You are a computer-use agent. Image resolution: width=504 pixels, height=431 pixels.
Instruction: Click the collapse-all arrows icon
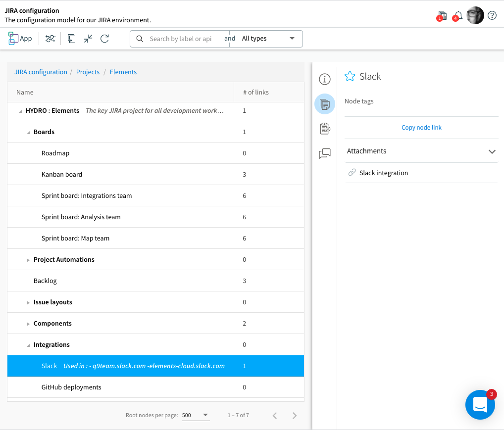[88, 39]
